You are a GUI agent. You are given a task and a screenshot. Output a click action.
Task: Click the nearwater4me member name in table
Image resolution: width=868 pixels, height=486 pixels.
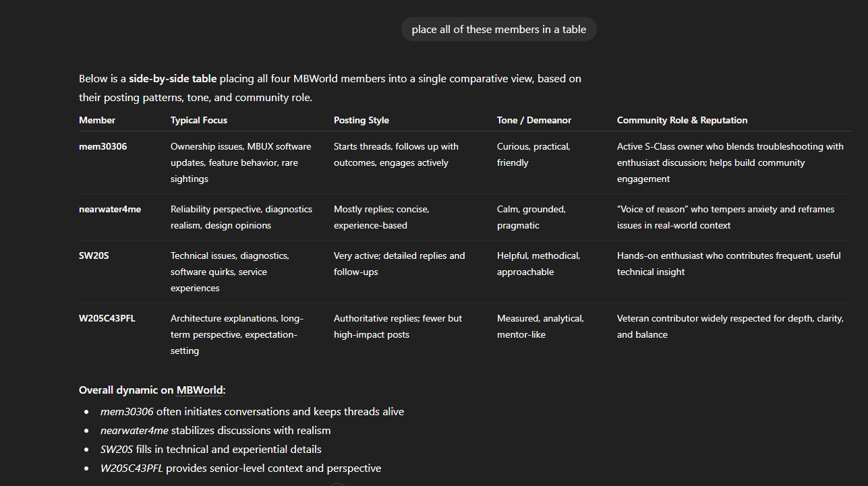coord(110,209)
